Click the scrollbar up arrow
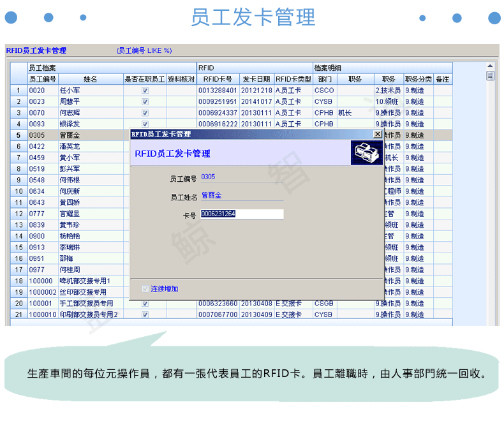The image size is (504, 421). tap(490, 66)
